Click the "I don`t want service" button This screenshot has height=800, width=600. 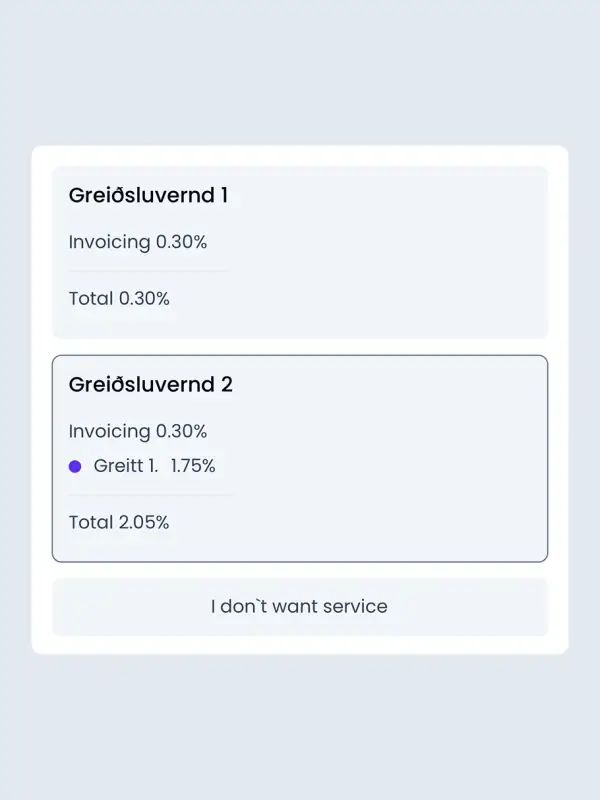(x=299, y=606)
